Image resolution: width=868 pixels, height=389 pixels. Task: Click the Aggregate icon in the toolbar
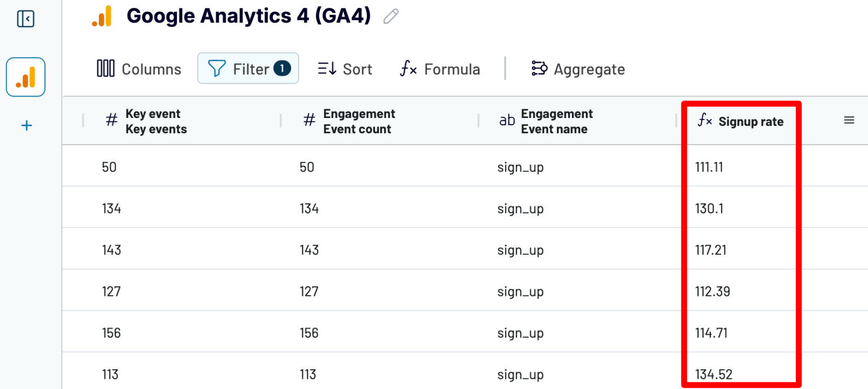540,68
